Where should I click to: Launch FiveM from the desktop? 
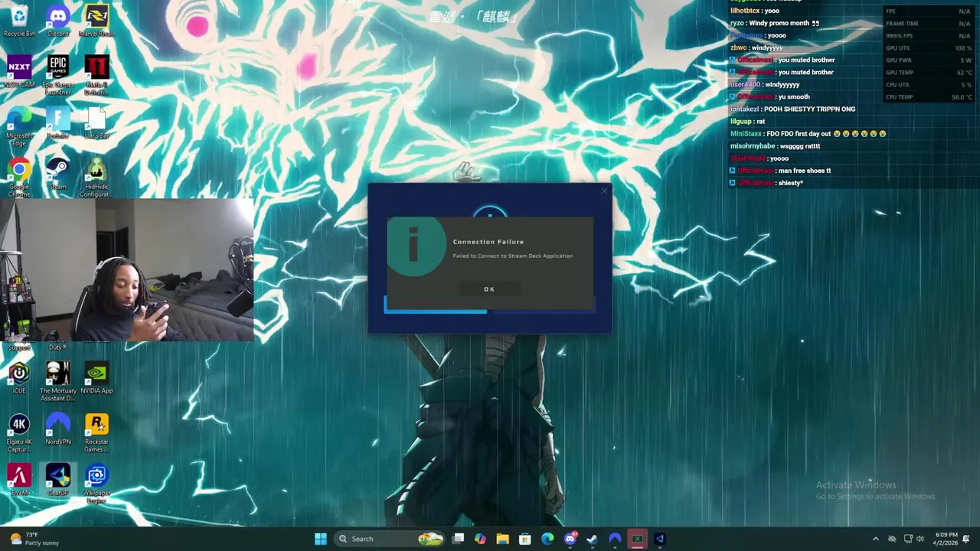pos(19,480)
